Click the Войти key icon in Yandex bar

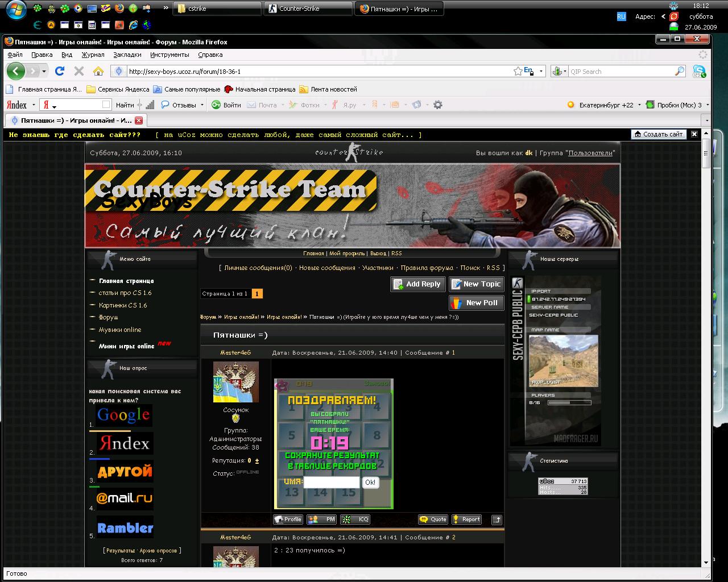[x=216, y=105]
